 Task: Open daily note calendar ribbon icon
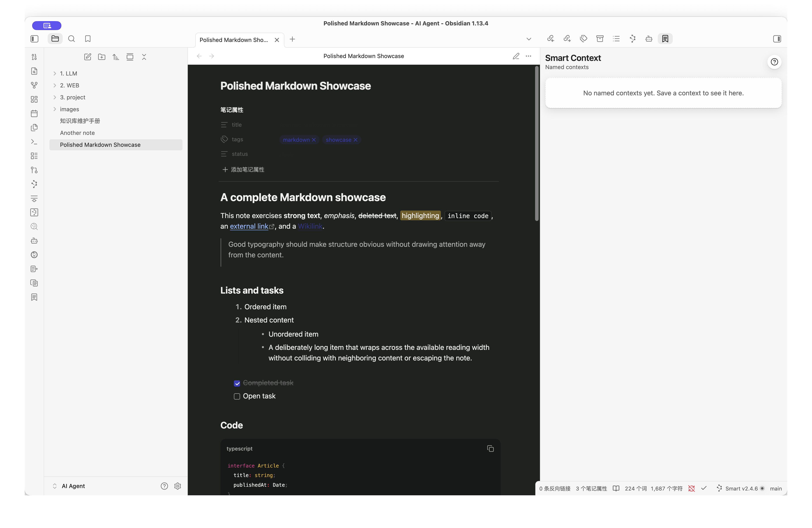click(x=34, y=113)
